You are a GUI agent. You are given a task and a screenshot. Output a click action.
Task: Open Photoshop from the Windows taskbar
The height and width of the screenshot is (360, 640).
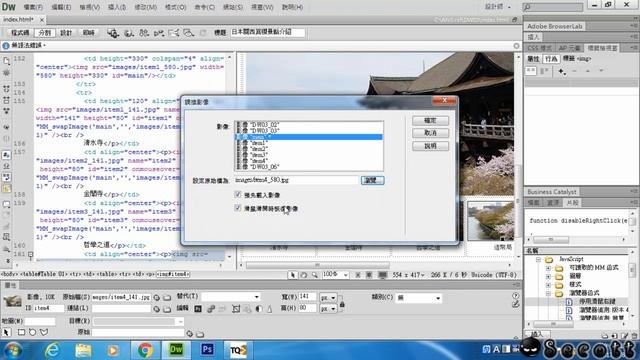(207, 350)
